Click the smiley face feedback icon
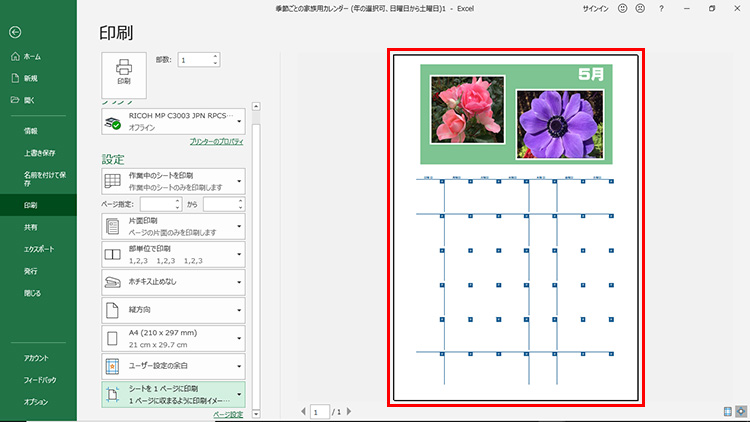 pyautogui.click(x=622, y=9)
